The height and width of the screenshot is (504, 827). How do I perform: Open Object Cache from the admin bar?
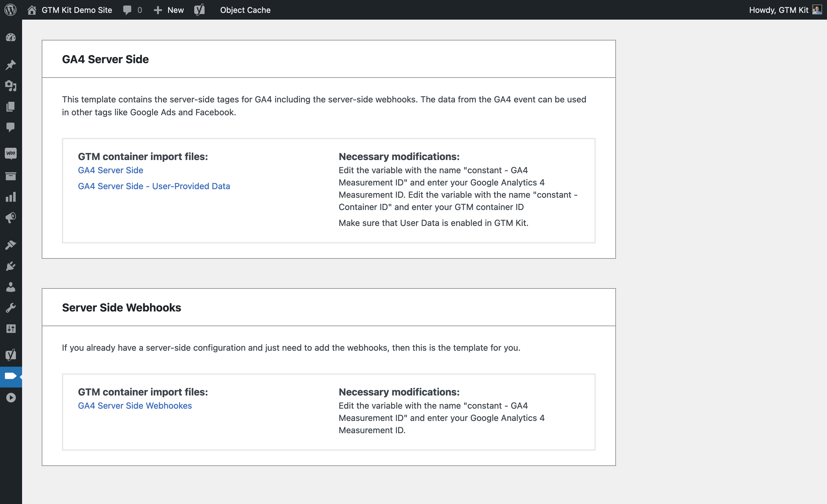245,10
